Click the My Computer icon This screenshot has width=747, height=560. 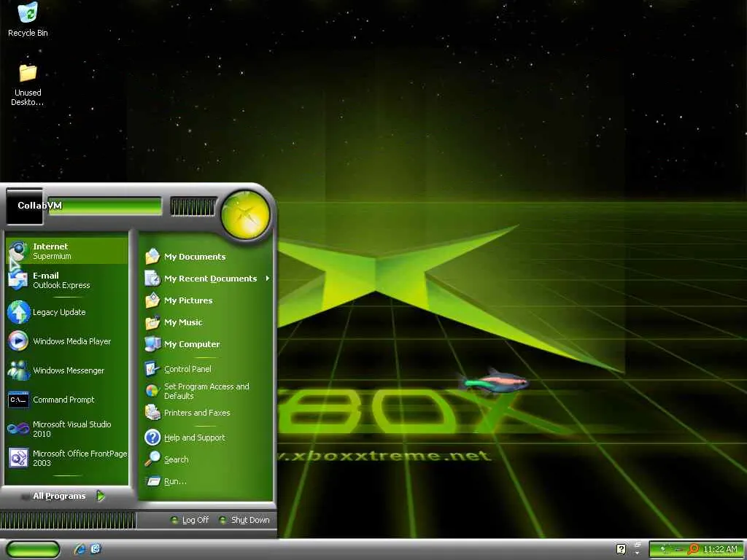coord(152,344)
